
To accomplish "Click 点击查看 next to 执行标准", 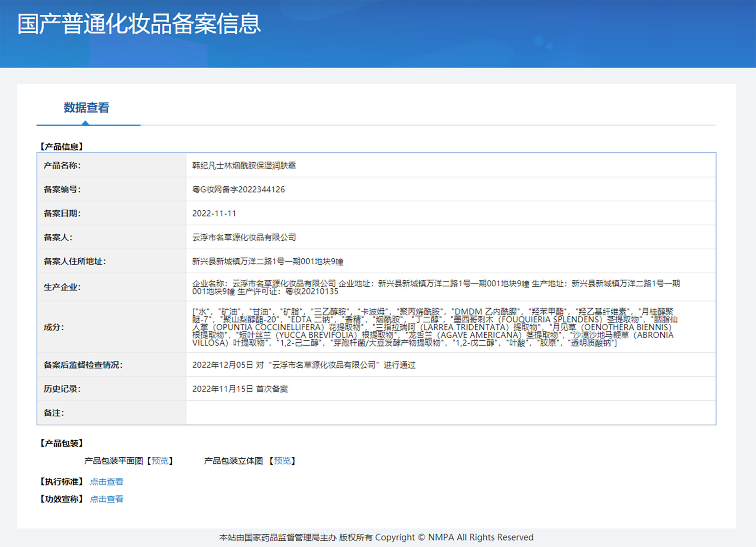I will [106, 482].
